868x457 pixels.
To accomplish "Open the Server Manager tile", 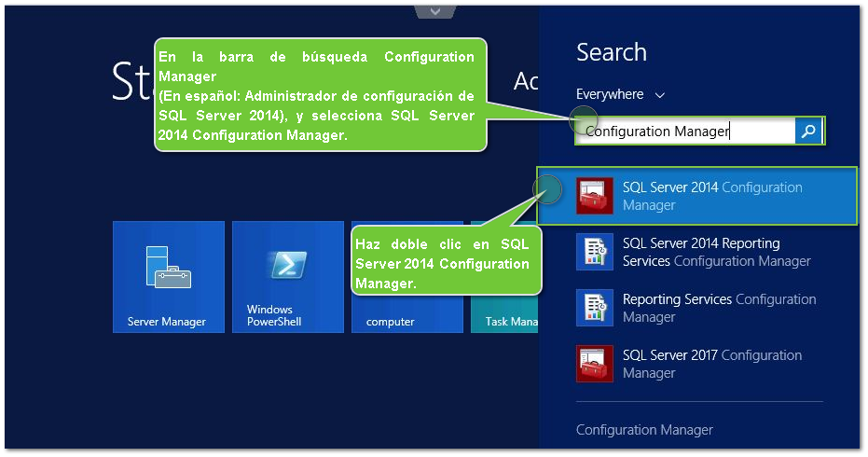I will [169, 277].
